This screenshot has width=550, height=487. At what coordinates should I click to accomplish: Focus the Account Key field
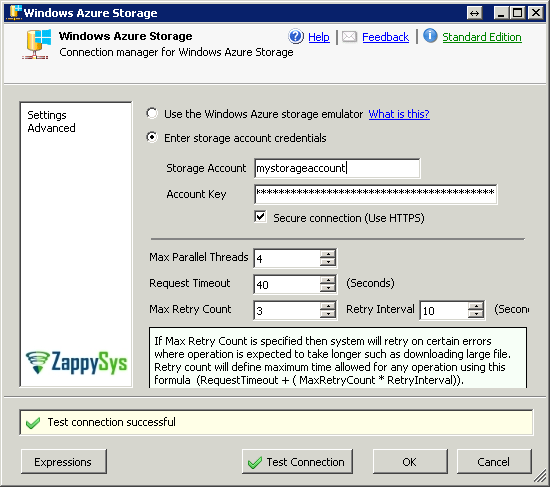click(x=376, y=194)
